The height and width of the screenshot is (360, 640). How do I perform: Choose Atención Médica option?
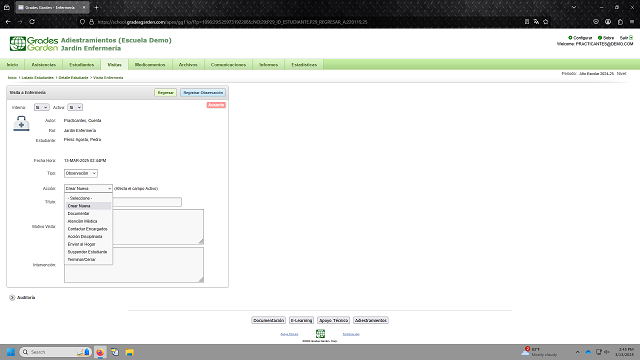pos(89,221)
